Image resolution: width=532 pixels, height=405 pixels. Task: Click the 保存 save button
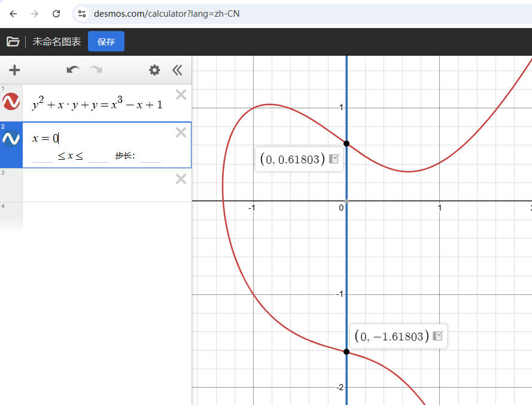[x=106, y=41]
